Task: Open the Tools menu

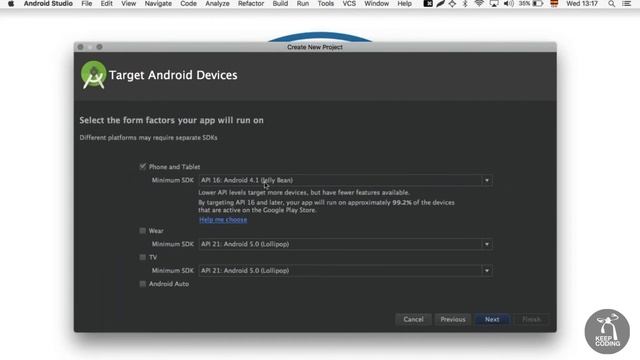Action: tap(326, 4)
